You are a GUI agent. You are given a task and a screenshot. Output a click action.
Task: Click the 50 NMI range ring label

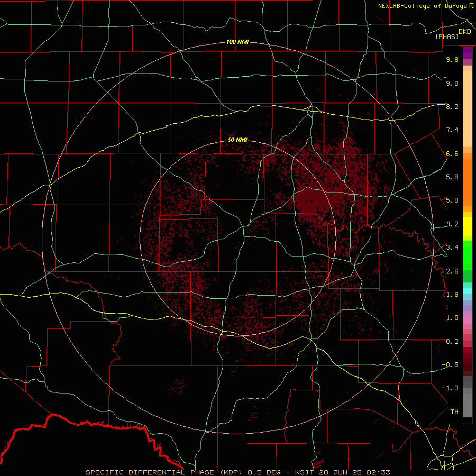[237, 140]
